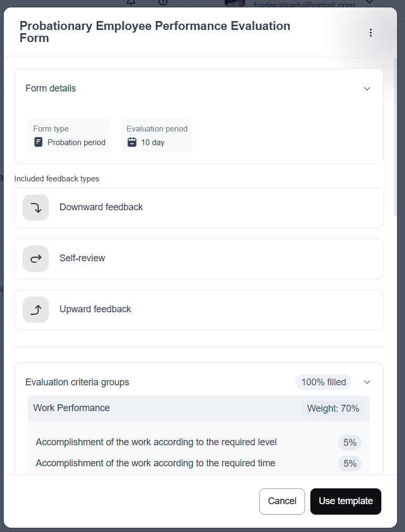The height and width of the screenshot is (532, 405).
Task: Select the Upward feedback label text
Action: 95,310
